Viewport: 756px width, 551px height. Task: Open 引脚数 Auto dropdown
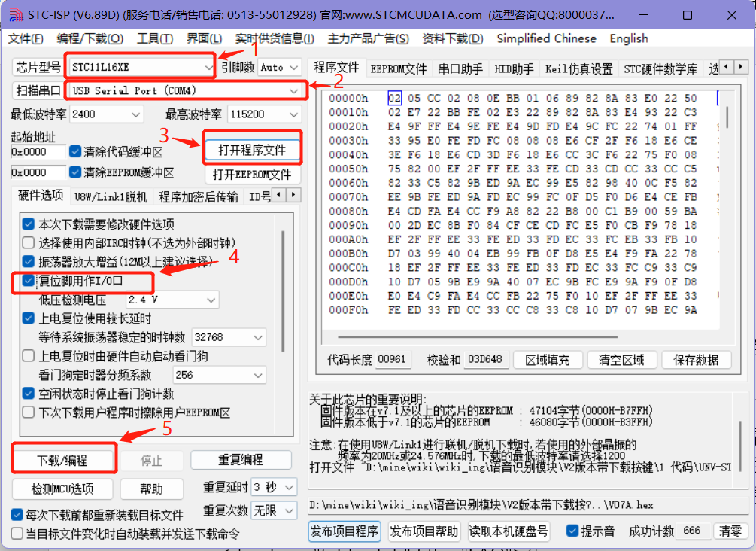(x=280, y=68)
